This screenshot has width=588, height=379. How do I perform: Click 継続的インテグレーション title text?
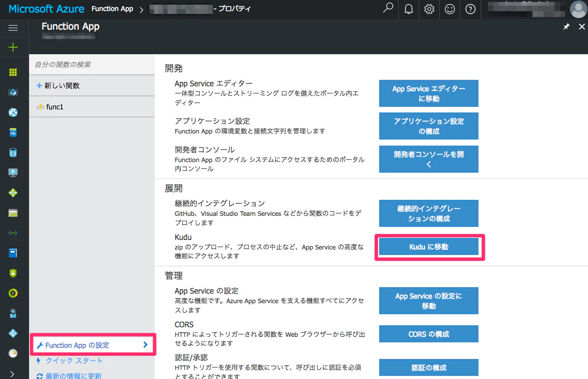(x=220, y=203)
